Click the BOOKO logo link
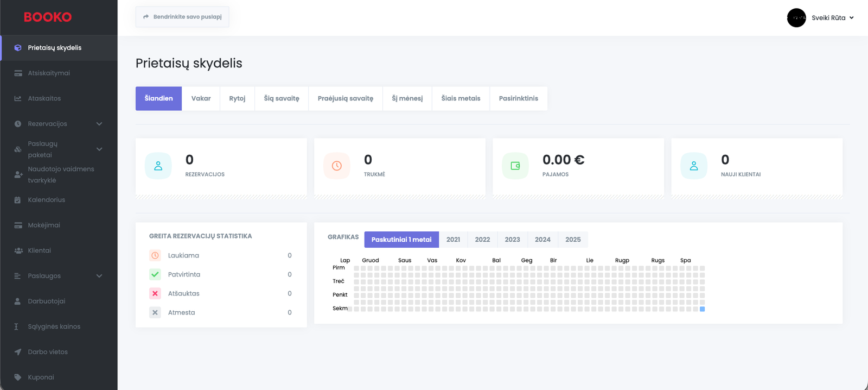Viewport: 868px width, 390px height. point(48,17)
